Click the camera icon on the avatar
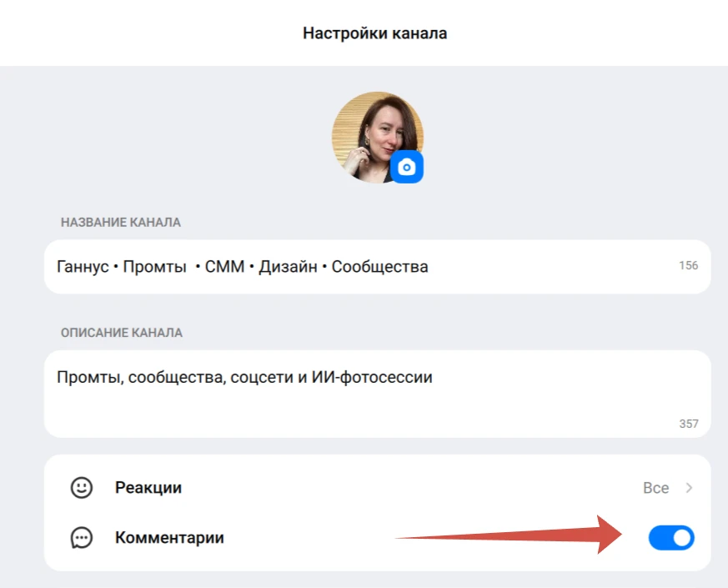The width and height of the screenshot is (728, 588). [406, 167]
